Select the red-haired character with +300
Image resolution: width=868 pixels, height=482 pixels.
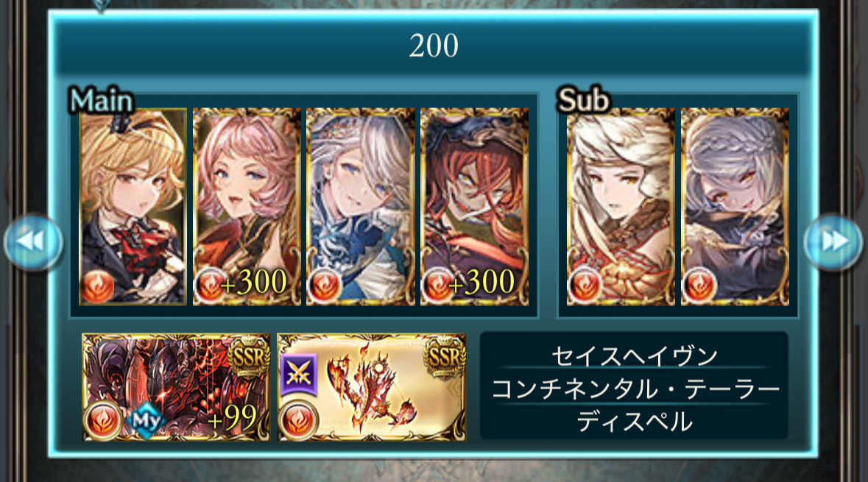click(x=474, y=207)
